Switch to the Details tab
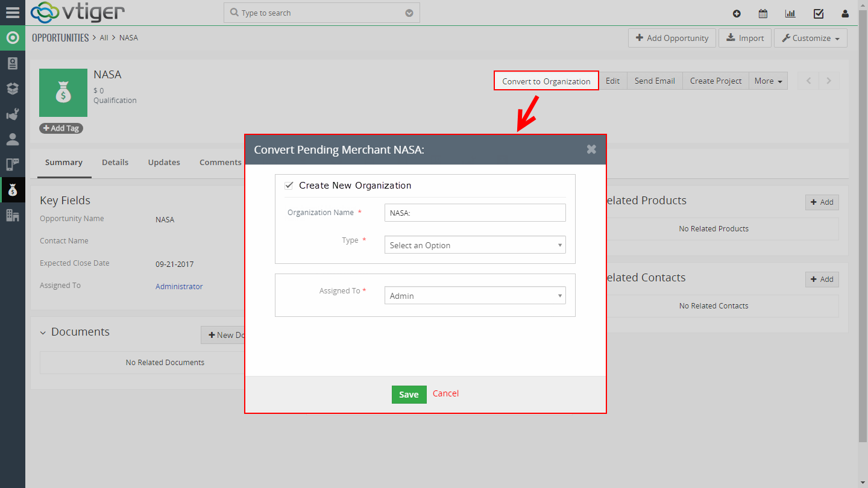868x488 pixels. click(115, 162)
